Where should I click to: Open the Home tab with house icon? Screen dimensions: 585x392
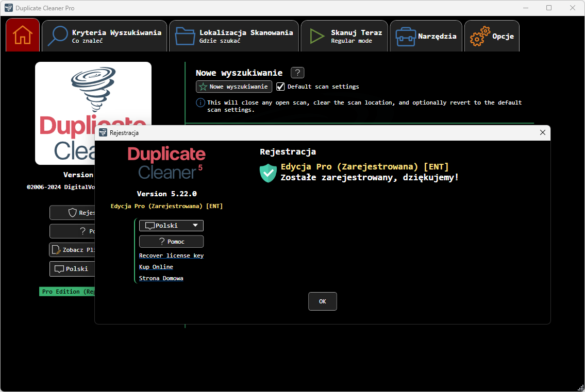pos(23,35)
